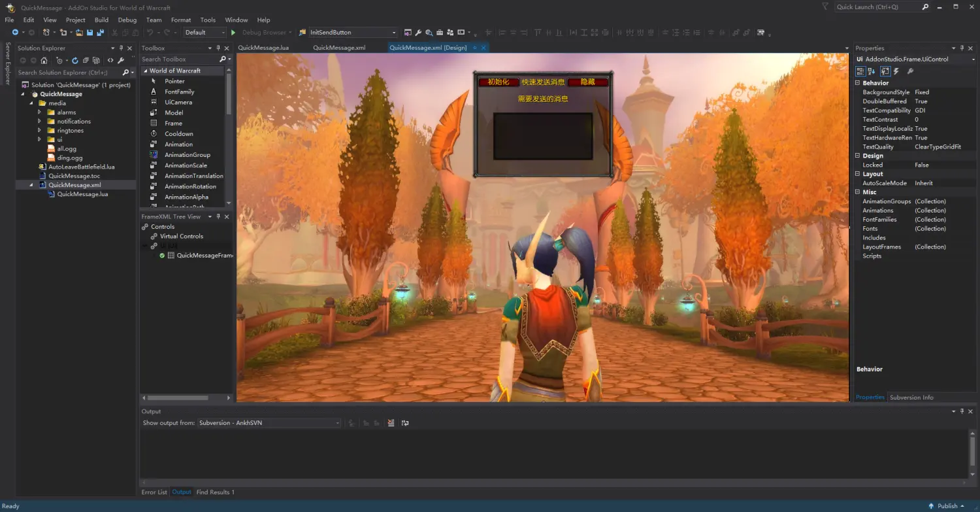Screen dimensions: 980x512
Task: Switch to the Error List tab
Action: pos(154,492)
